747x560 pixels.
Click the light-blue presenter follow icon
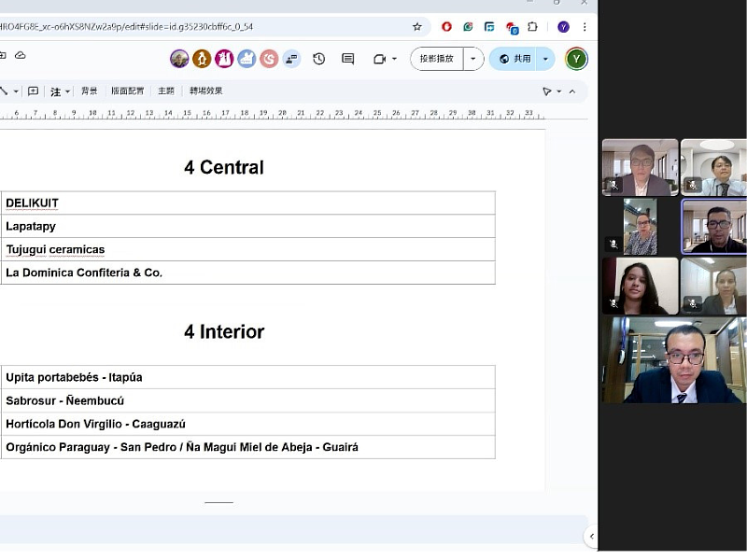point(291,59)
